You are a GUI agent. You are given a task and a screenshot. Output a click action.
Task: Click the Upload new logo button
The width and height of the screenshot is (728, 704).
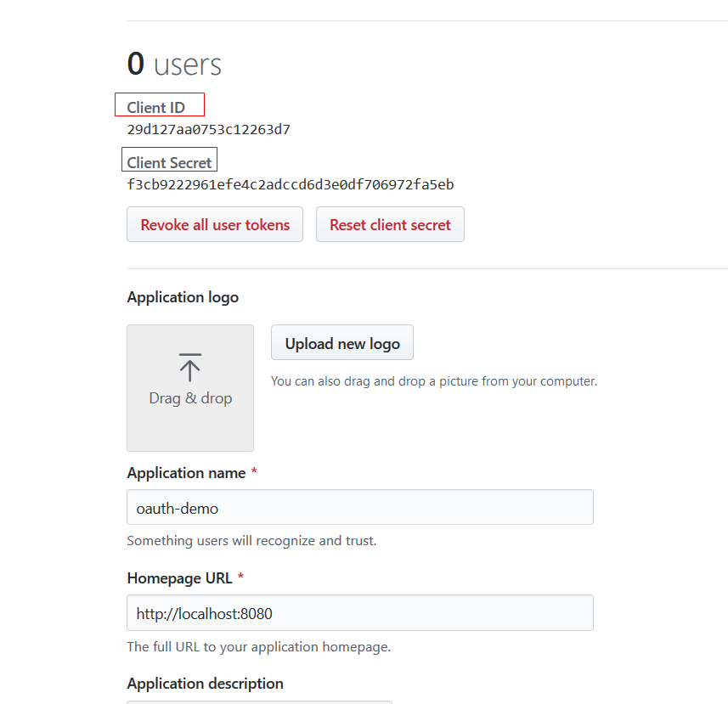pos(342,343)
